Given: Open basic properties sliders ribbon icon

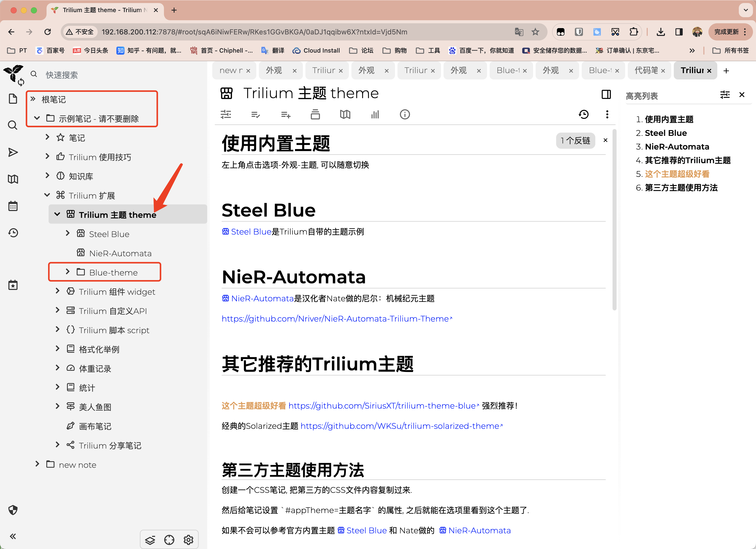Looking at the screenshot, I should (226, 115).
